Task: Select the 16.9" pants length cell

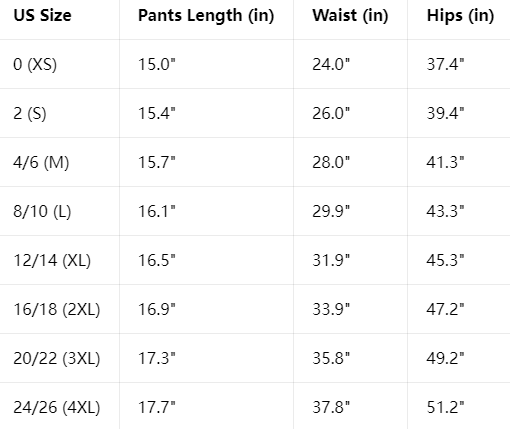Action: point(157,309)
